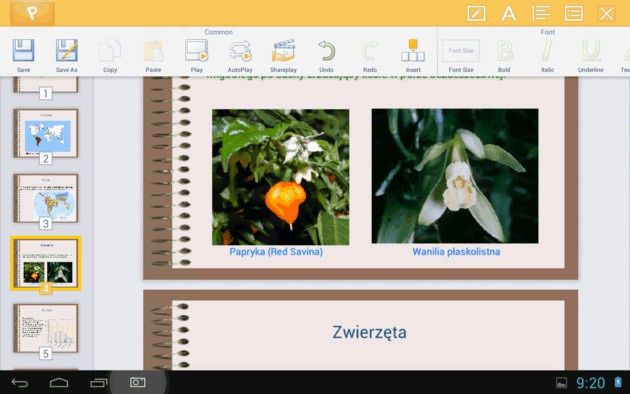630x394 pixels.
Task: Tap the Android back button
Action: pyautogui.click(x=20, y=383)
